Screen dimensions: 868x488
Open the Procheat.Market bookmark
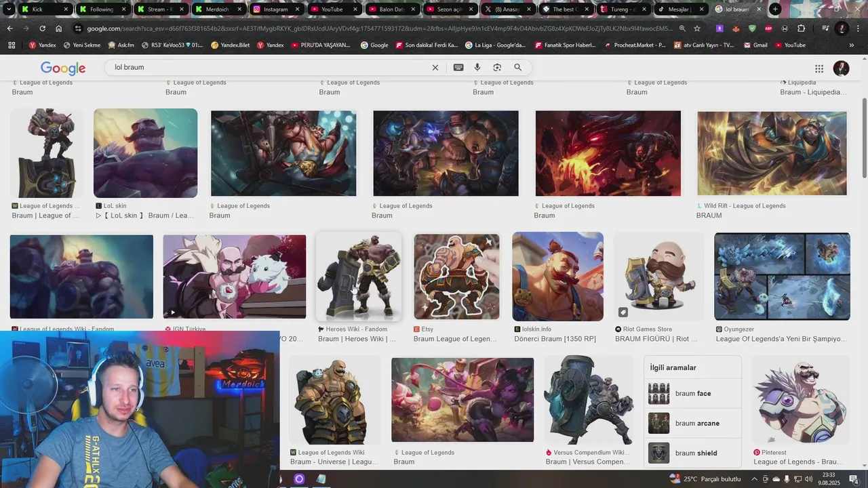[x=635, y=45]
